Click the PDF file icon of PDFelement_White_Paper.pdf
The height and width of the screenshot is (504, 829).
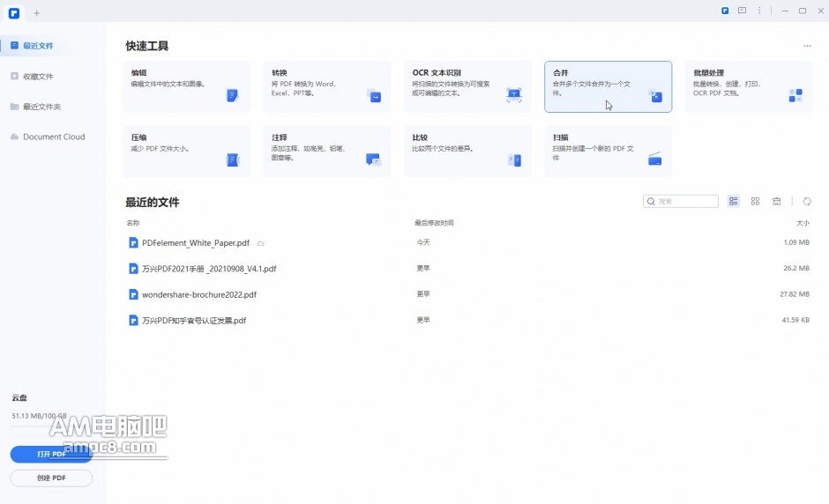click(x=134, y=242)
